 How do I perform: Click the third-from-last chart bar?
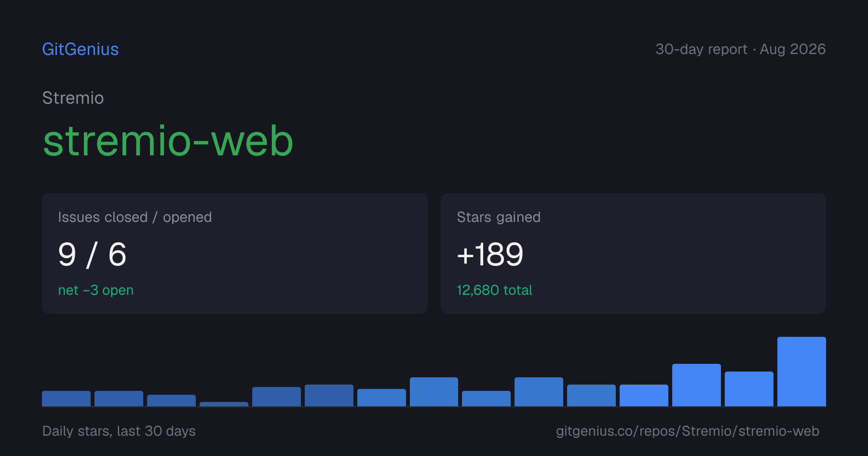[x=696, y=385]
